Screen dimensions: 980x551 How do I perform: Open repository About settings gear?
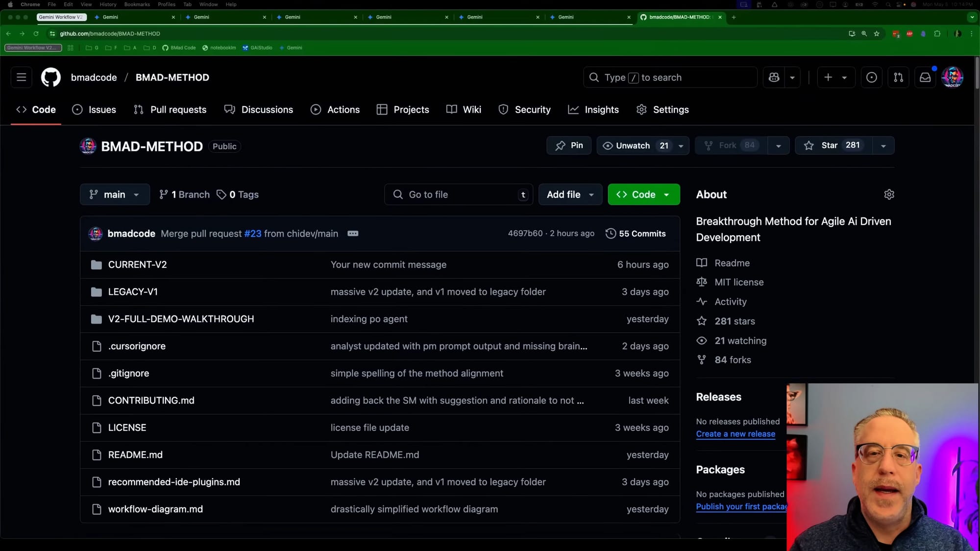click(889, 194)
